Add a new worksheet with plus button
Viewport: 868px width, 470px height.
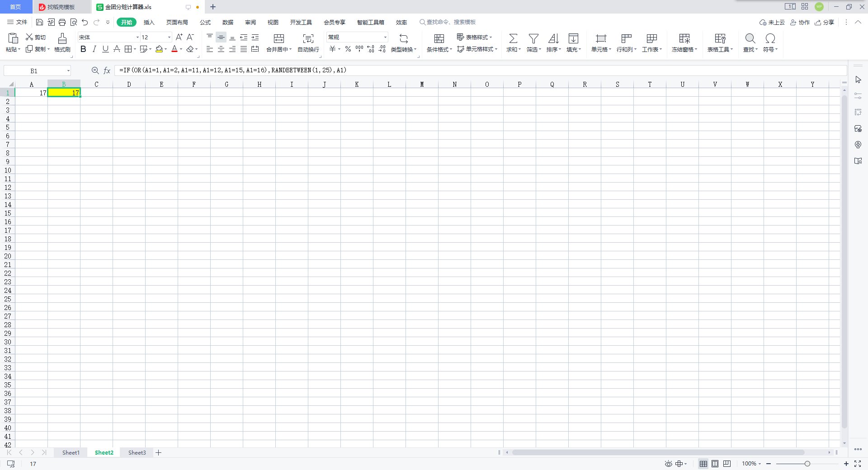[159, 452]
